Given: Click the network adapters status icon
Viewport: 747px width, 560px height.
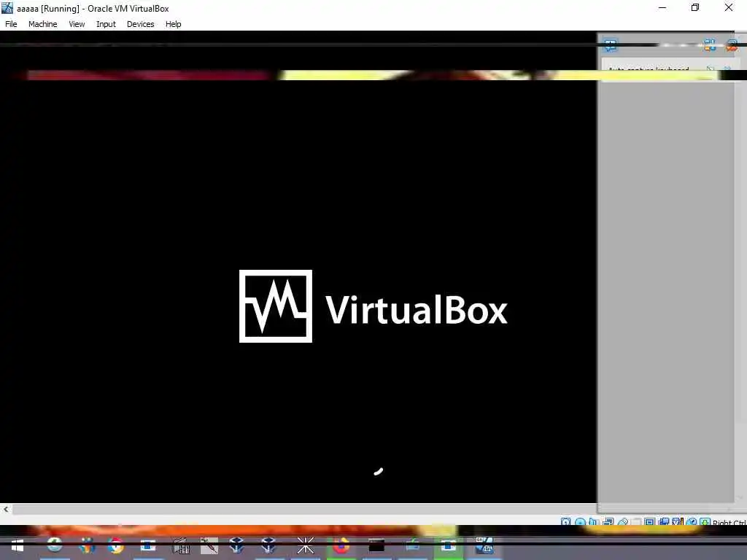Looking at the screenshot, I should coord(608,522).
